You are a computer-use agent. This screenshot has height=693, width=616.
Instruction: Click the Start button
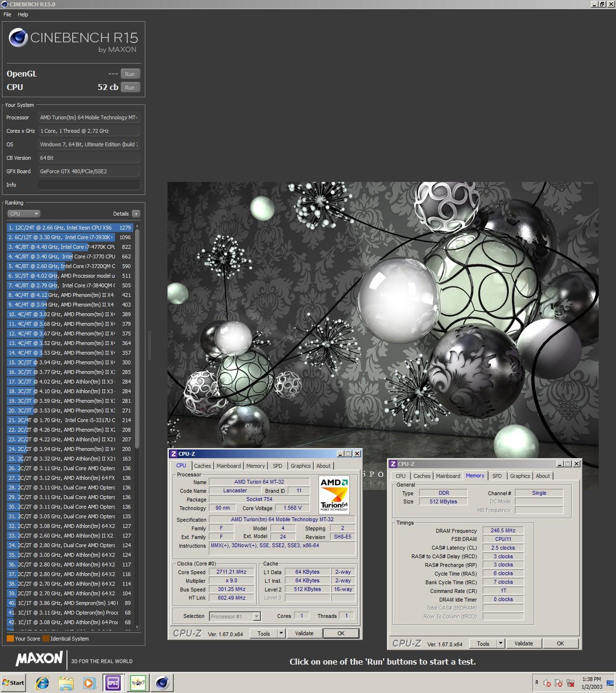(x=13, y=682)
